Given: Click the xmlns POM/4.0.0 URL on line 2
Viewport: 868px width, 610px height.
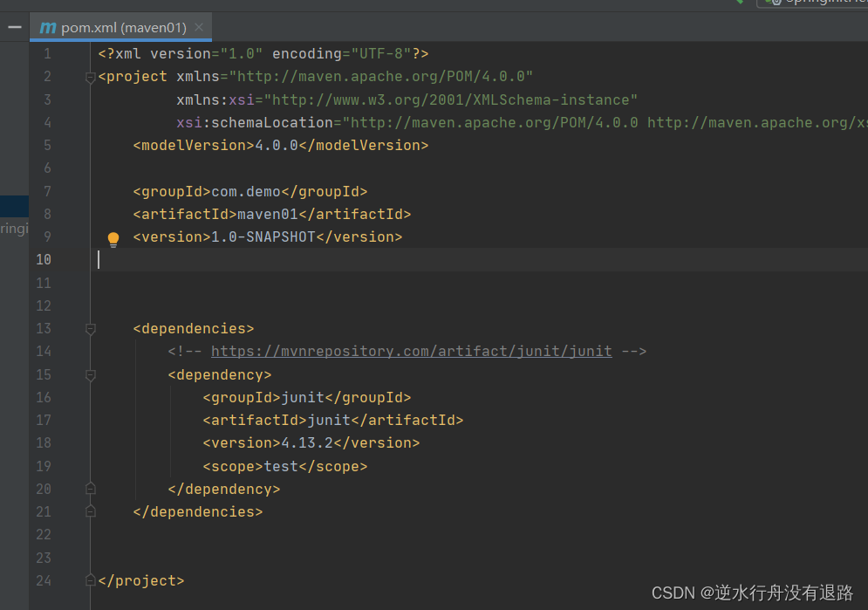Looking at the screenshot, I should pos(381,77).
